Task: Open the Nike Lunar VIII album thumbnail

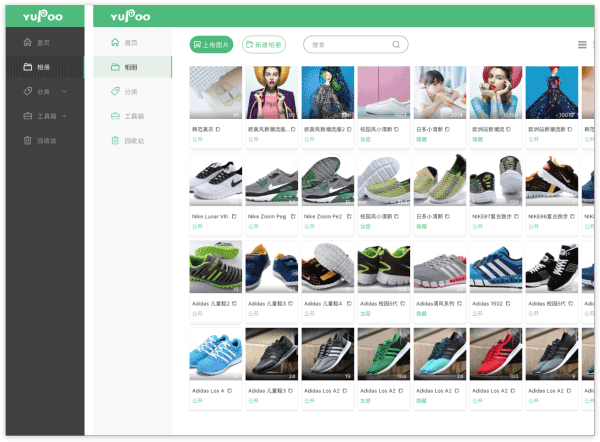Action: coord(215,180)
